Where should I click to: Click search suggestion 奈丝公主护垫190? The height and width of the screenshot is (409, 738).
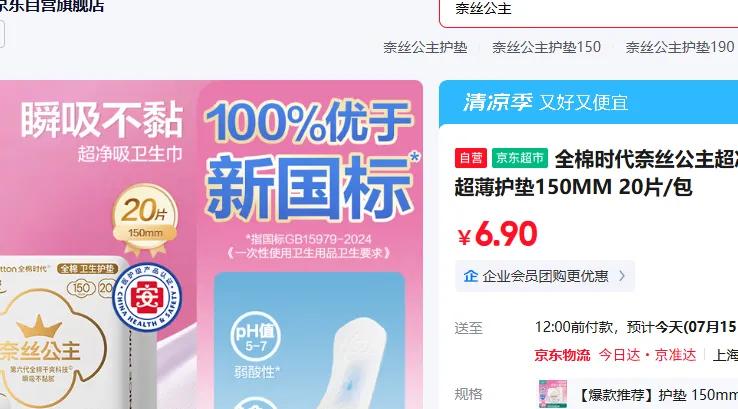point(680,47)
